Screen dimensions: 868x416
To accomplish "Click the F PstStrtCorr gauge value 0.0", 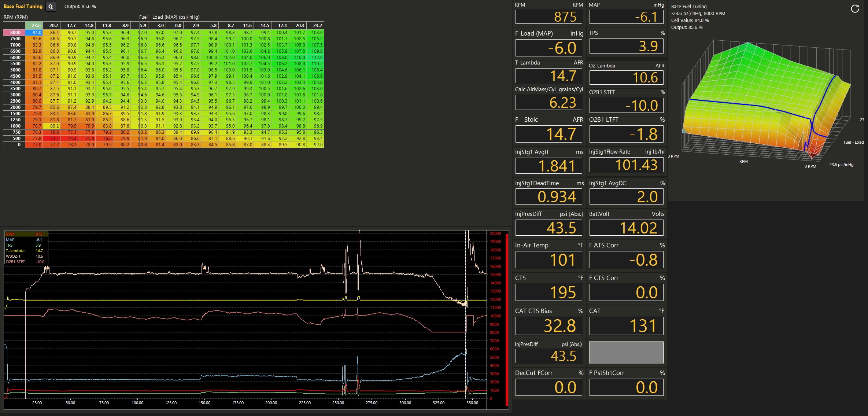I will point(626,387).
